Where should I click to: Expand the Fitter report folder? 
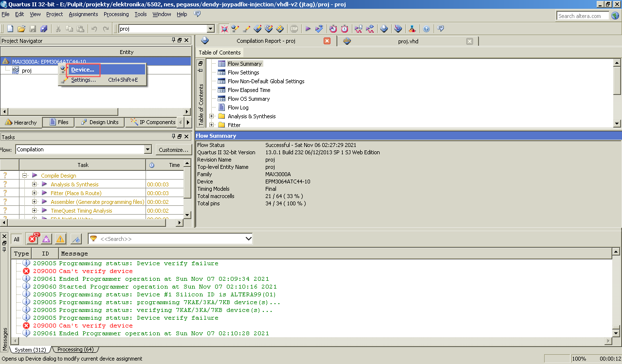(x=212, y=125)
